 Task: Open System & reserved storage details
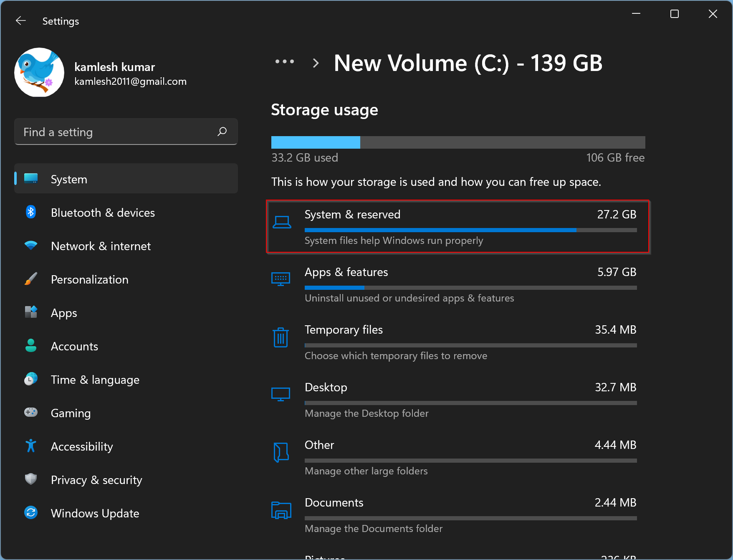(458, 227)
